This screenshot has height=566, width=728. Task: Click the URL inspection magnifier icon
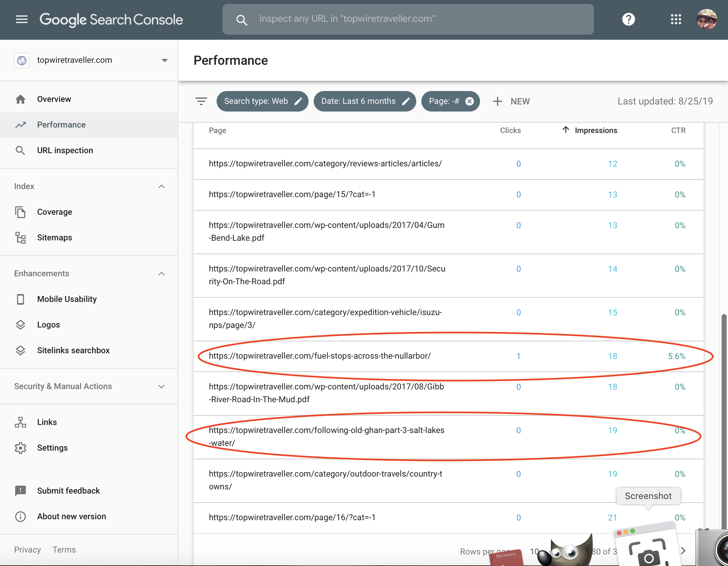(20, 150)
